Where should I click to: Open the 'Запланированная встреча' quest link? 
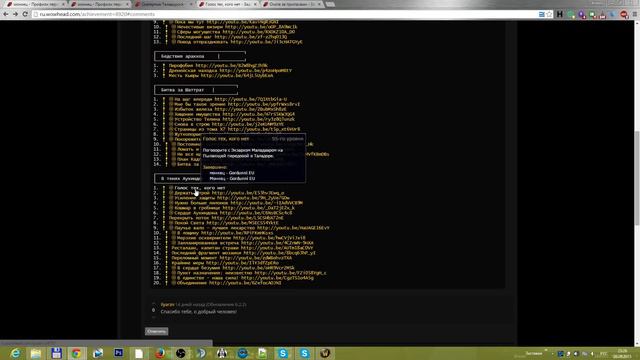point(207,243)
